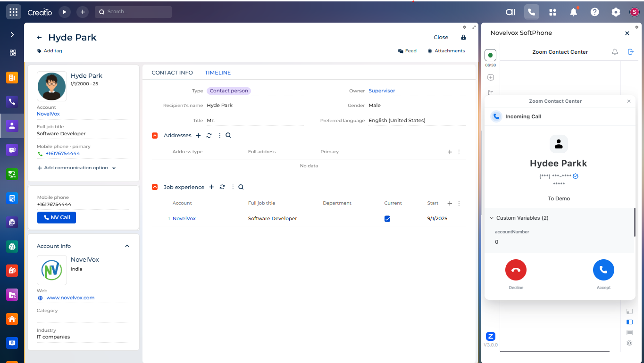Collapse the Account info panel
The image size is (644, 363).
(126, 246)
